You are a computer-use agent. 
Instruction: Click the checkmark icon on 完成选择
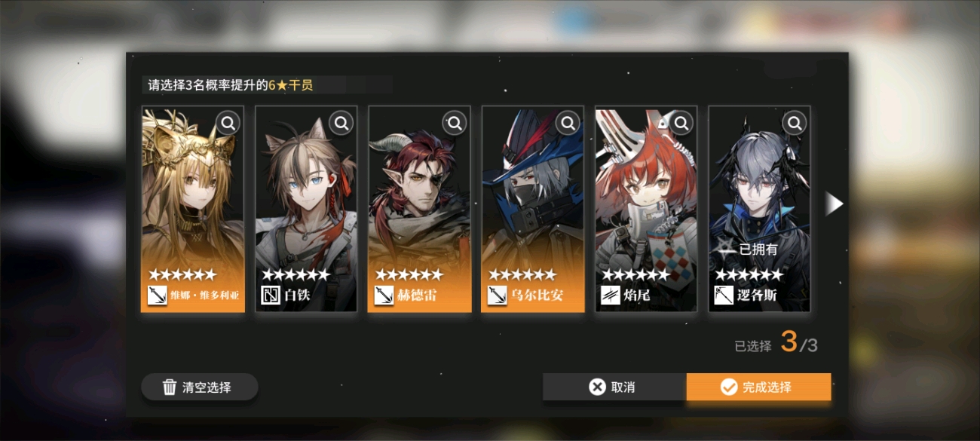728,387
